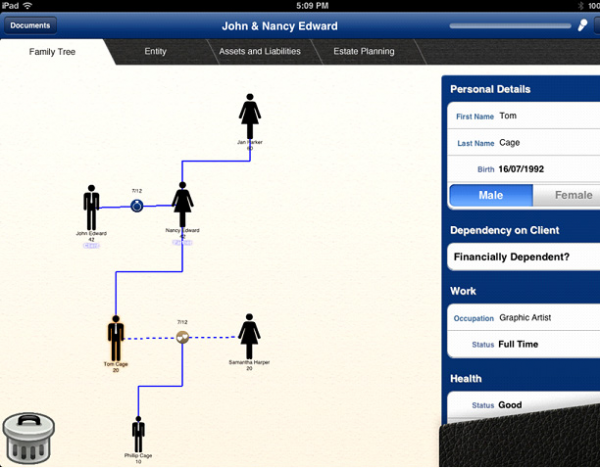Set gender to Male
600x468 pixels.
pos(490,195)
